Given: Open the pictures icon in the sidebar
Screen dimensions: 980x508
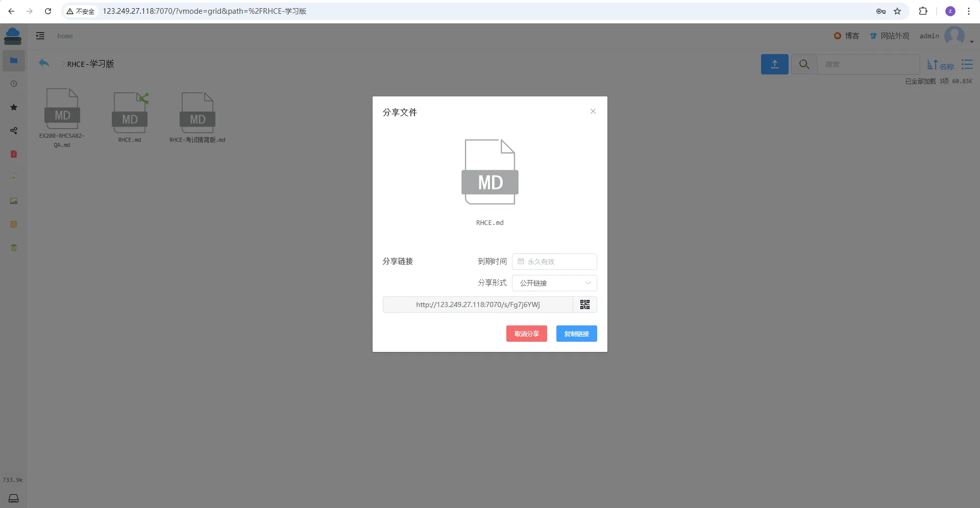Looking at the screenshot, I should tap(14, 201).
